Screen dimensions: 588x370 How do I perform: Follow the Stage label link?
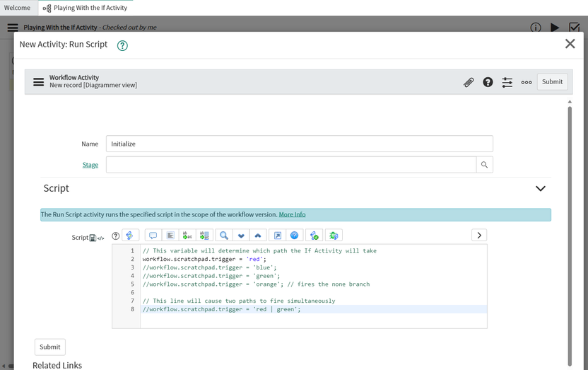[x=90, y=165]
